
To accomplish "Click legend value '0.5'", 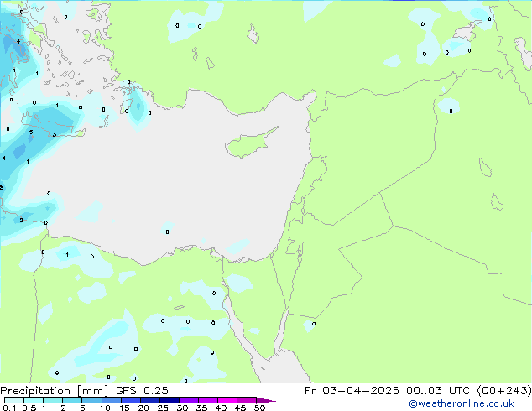I will 29,408.
